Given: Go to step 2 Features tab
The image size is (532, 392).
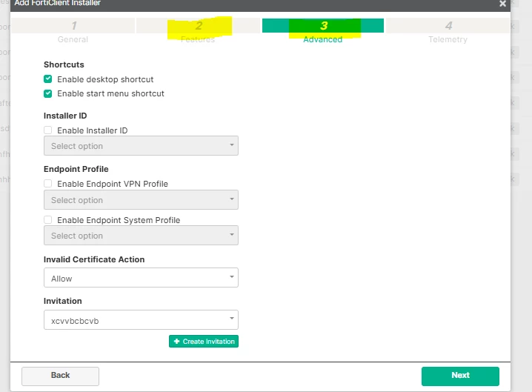Looking at the screenshot, I should point(198,31).
